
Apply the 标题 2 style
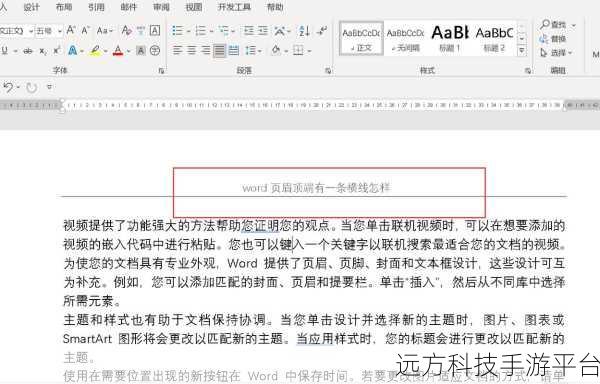(x=494, y=39)
